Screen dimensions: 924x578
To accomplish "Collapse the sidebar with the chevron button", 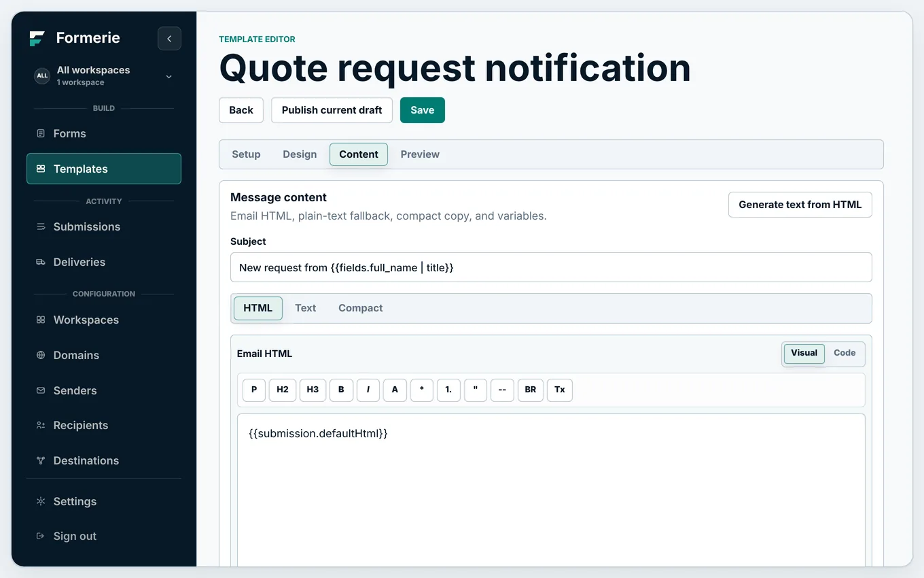I will pyautogui.click(x=169, y=39).
